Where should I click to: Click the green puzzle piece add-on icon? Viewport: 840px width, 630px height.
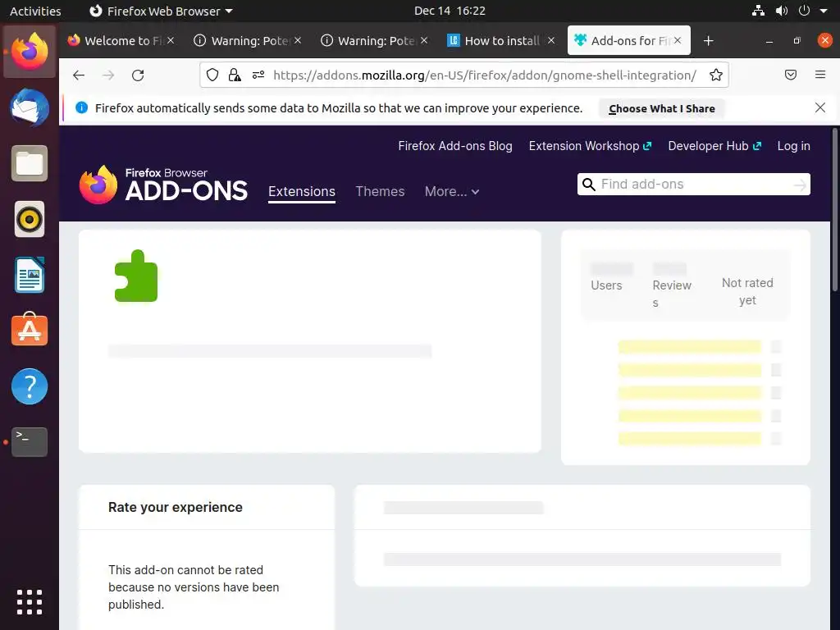tap(136, 276)
